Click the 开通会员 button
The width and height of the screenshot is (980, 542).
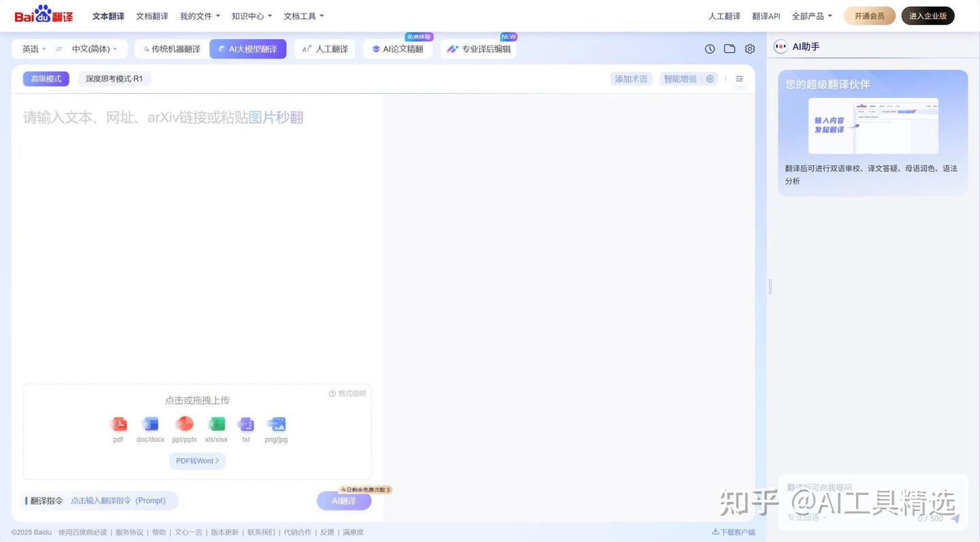click(x=870, y=16)
